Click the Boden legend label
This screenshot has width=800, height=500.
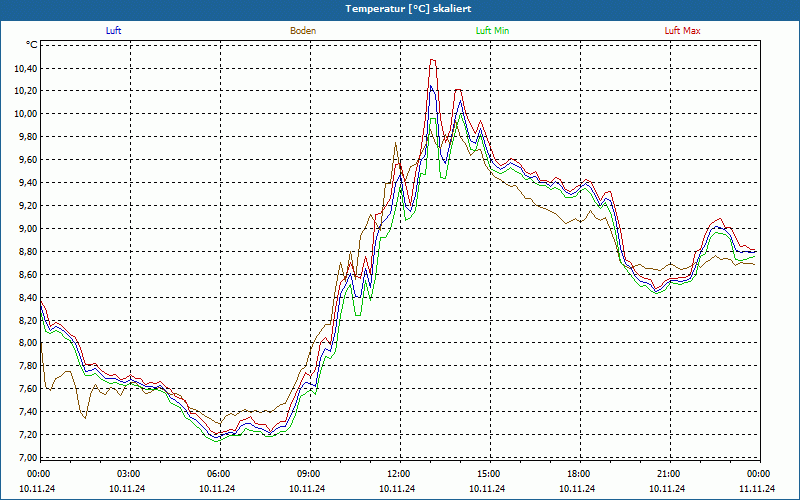[x=303, y=31]
